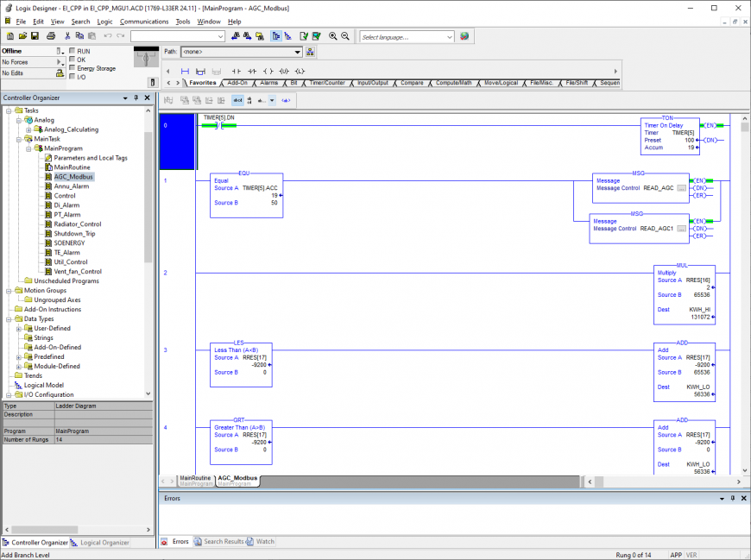
Task: Open READ_AGC message configuration ellipsis button
Action: (682, 188)
